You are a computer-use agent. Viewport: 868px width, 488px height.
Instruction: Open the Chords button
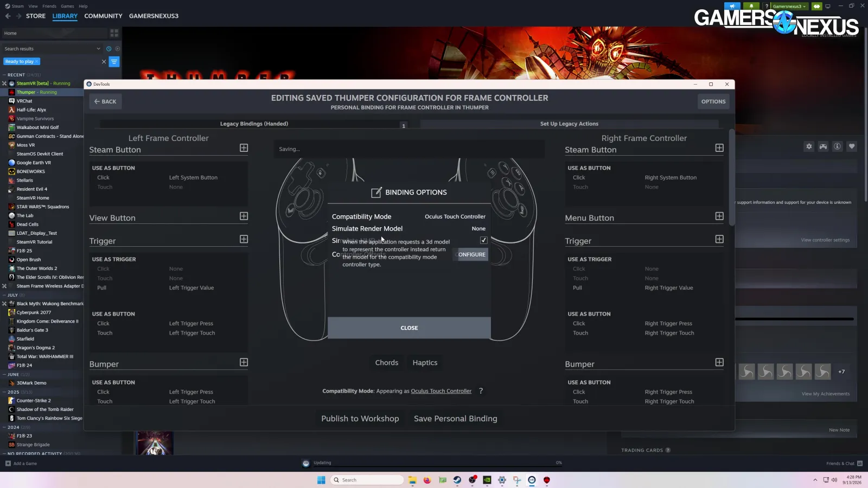[387, 363]
